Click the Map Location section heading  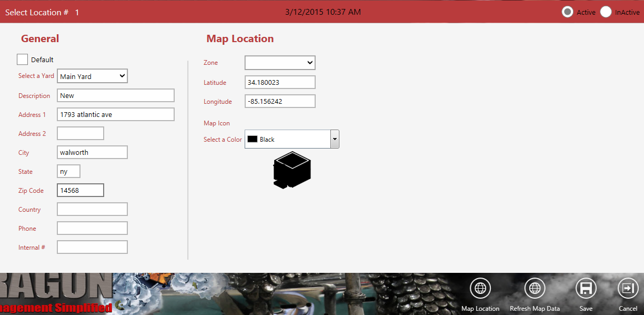(x=240, y=38)
